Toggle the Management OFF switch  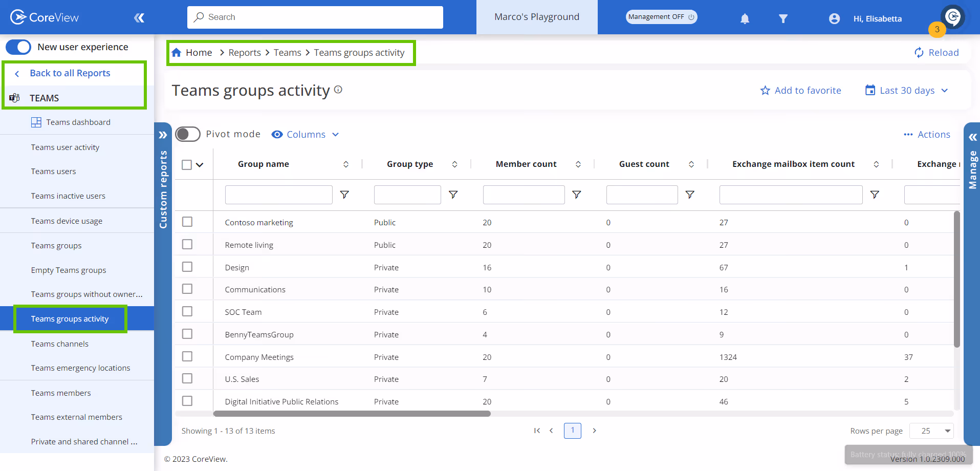661,17
